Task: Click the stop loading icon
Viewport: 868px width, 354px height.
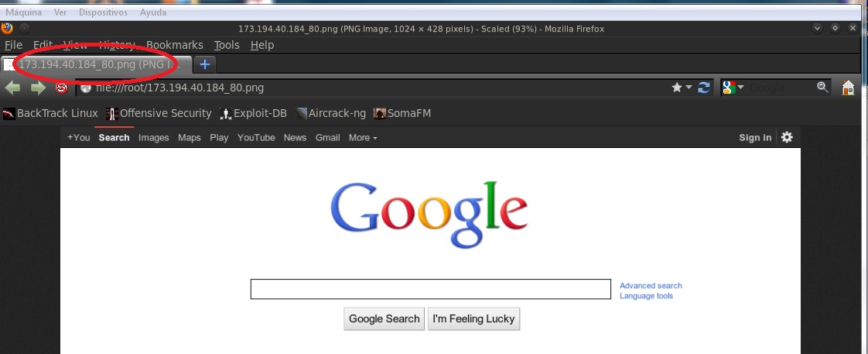Action: pyautogui.click(x=61, y=88)
